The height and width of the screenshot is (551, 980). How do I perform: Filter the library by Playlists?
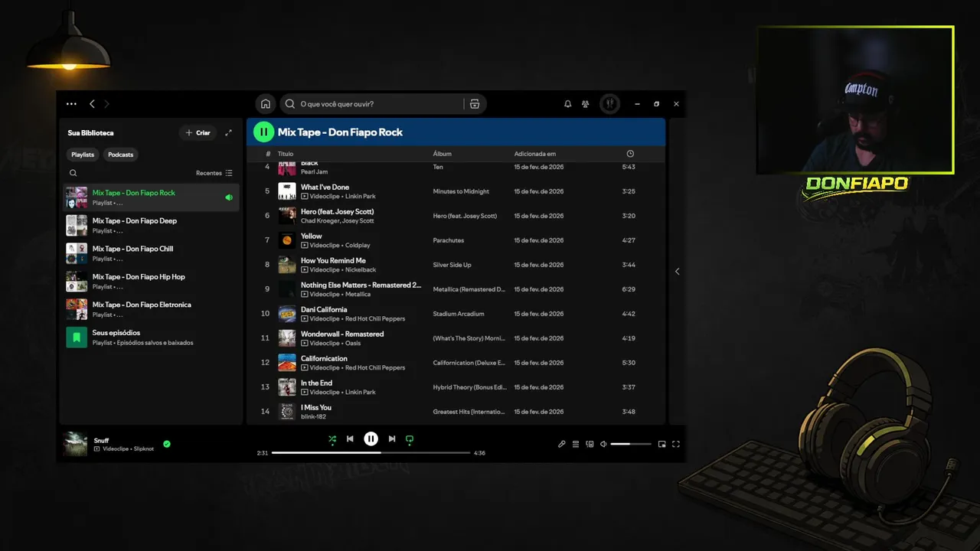[83, 155]
